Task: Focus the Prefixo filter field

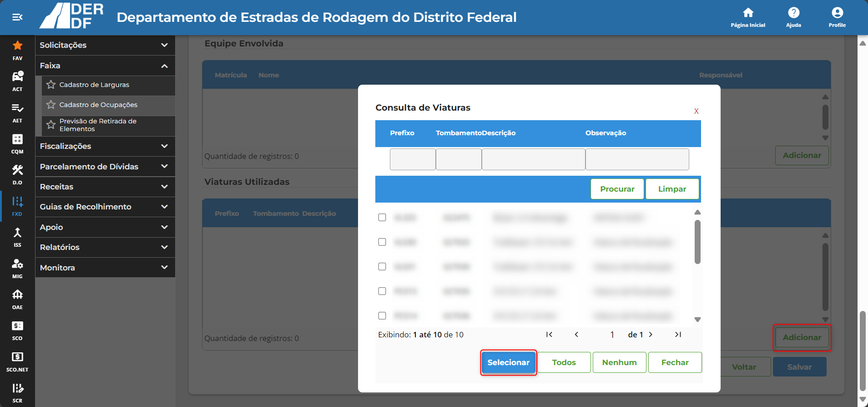Action: coord(413,159)
